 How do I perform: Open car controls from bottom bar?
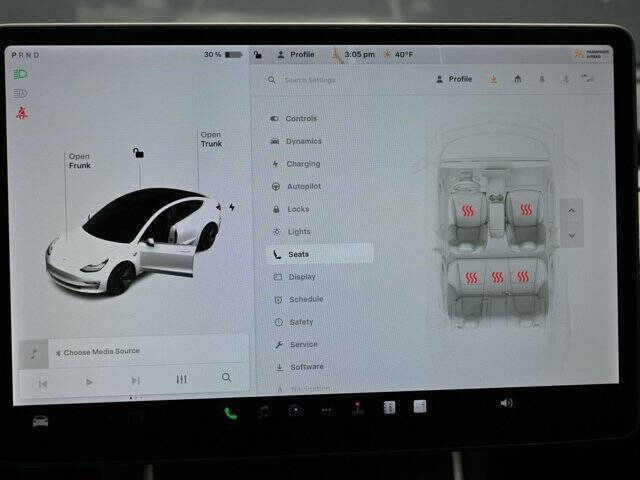pyautogui.click(x=40, y=421)
